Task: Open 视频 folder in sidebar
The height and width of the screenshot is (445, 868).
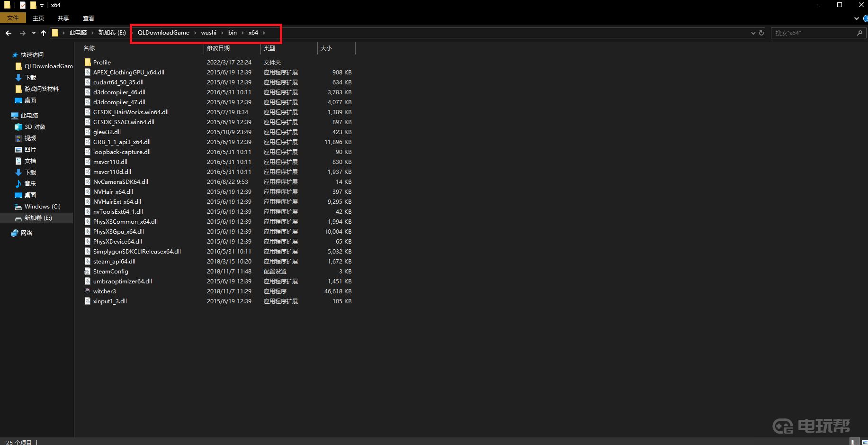Action: coord(30,138)
